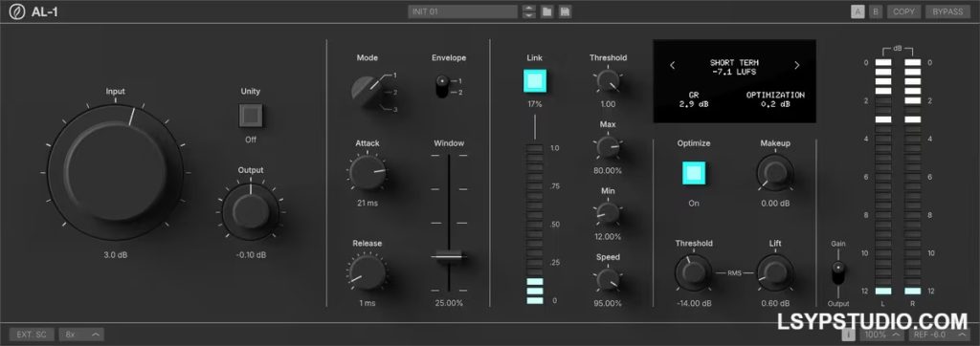
Task: Open the REF -6.0 dropdown
Action: (941, 335)
